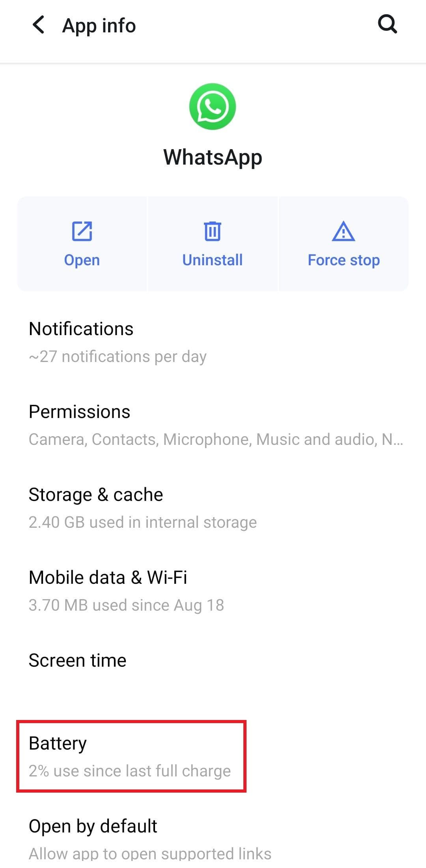Screen dimensions: 426x868
Task: Click the Force stop warning triangle icon
Action: (x=344, y=231)
